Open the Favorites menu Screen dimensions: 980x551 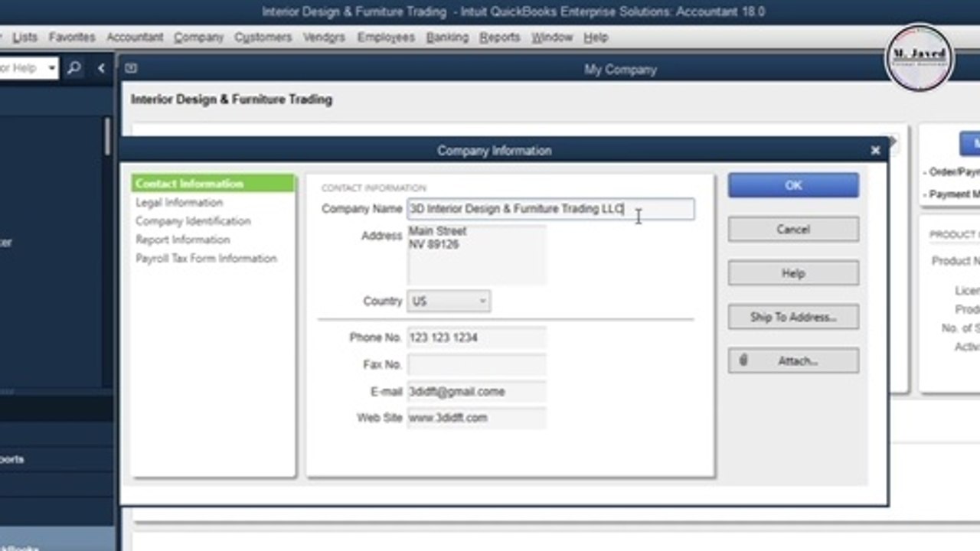coord(72,37)
